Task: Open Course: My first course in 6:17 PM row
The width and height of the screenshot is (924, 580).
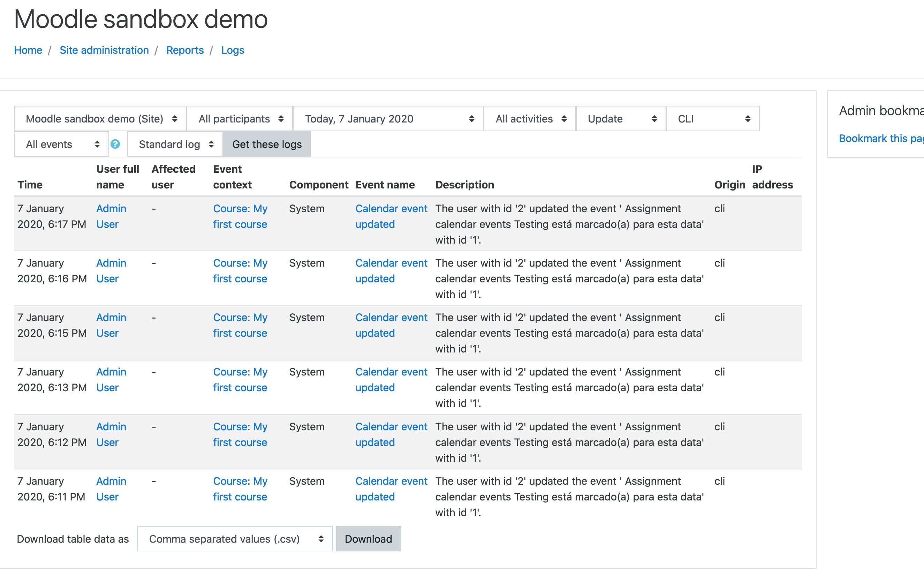Action: click(x=240, y=216)
